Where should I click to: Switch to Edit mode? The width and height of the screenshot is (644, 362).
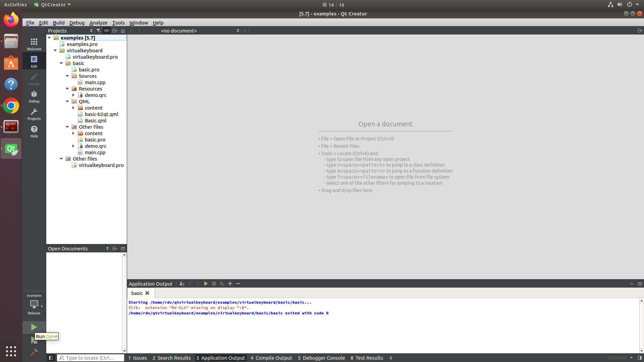tap(34, 61)
